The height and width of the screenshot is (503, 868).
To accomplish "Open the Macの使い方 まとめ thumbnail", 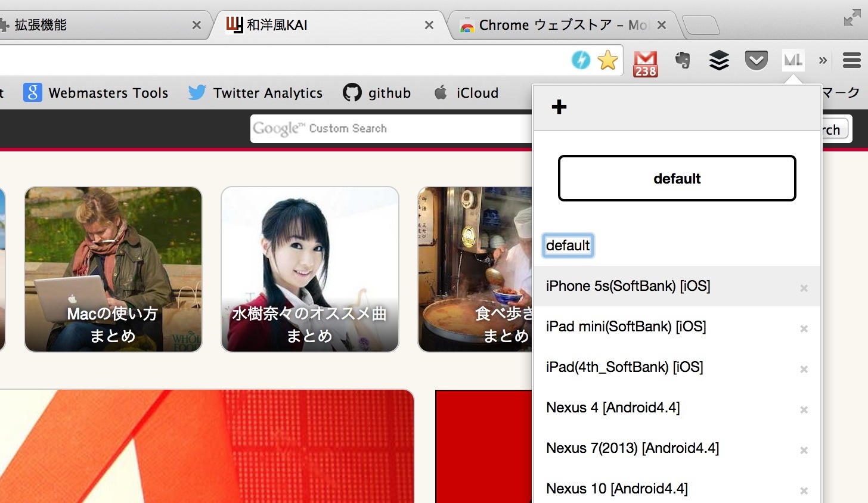I will pos(113,269).
